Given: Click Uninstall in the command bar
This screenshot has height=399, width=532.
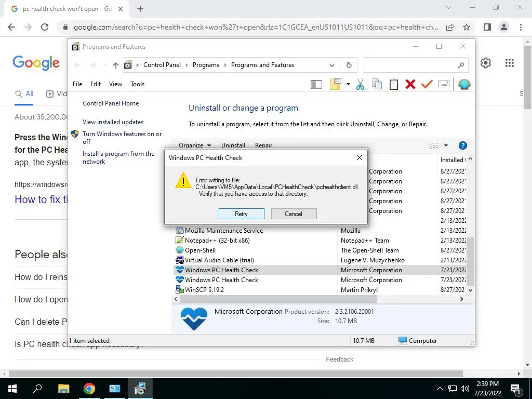Looking at the screenshot, I should click(233, 145).
